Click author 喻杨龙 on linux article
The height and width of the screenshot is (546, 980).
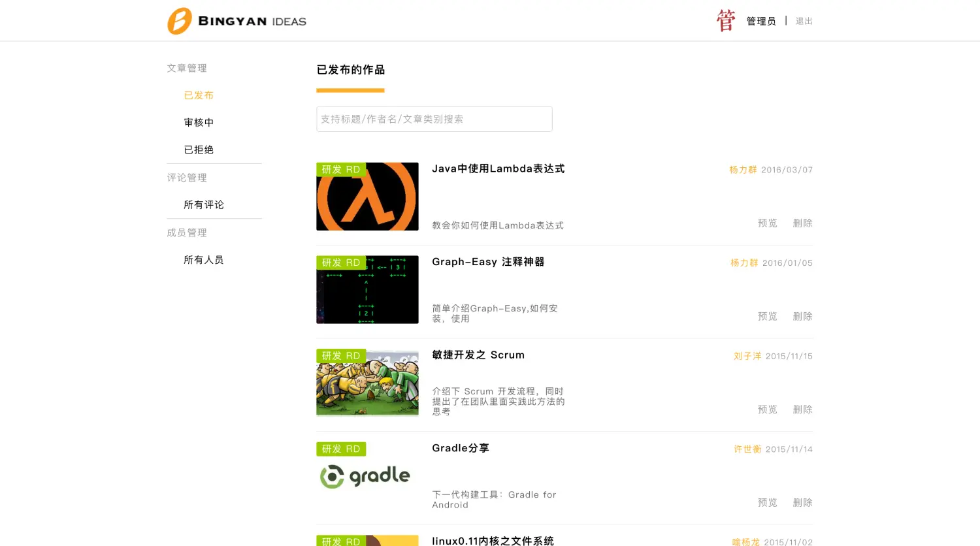point(745,542)
